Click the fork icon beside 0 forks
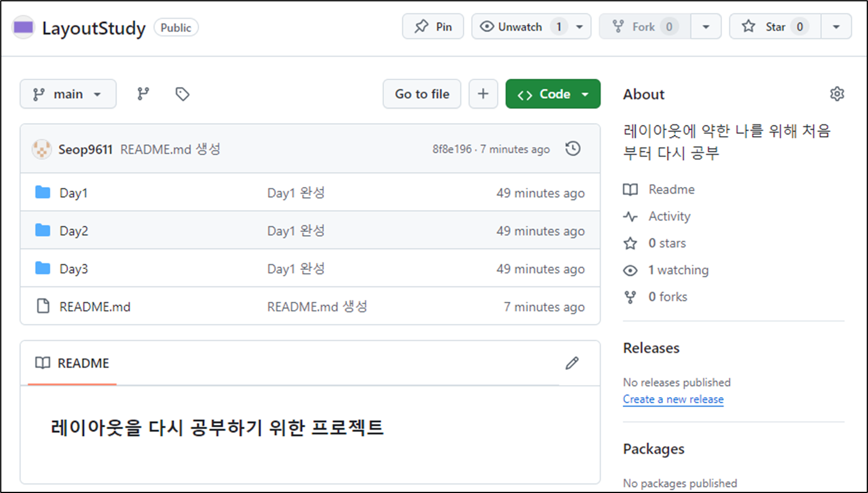 pos(630,297)
